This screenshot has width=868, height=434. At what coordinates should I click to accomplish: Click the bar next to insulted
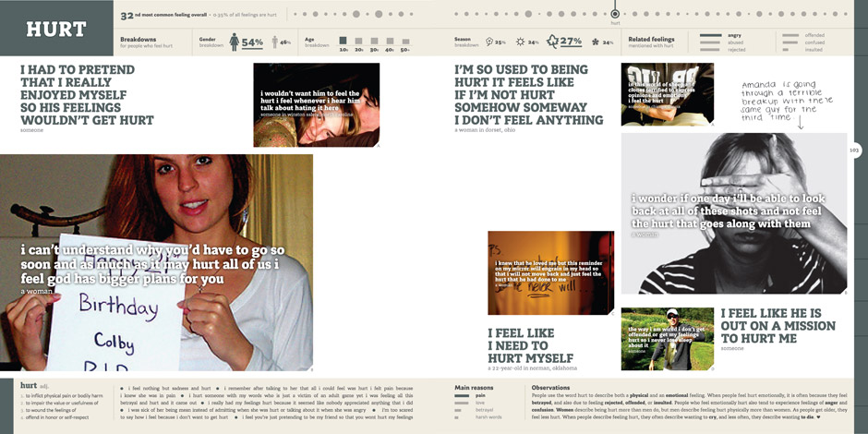click(785, 49)
